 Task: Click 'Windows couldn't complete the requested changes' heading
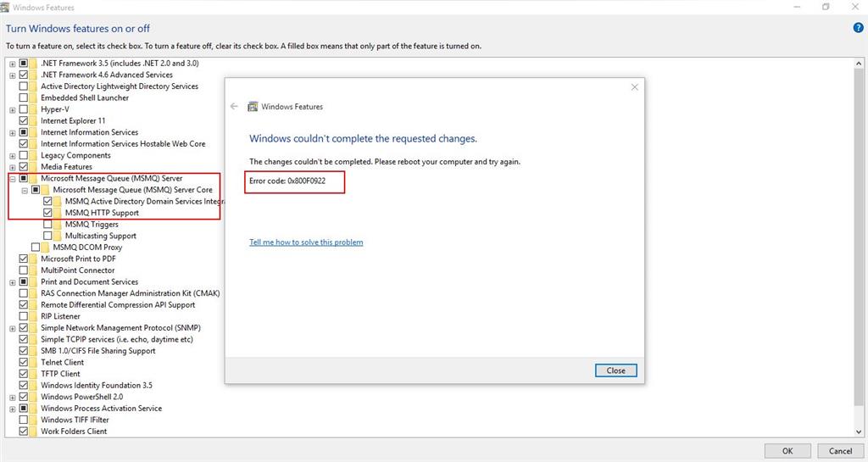[363, 138]
